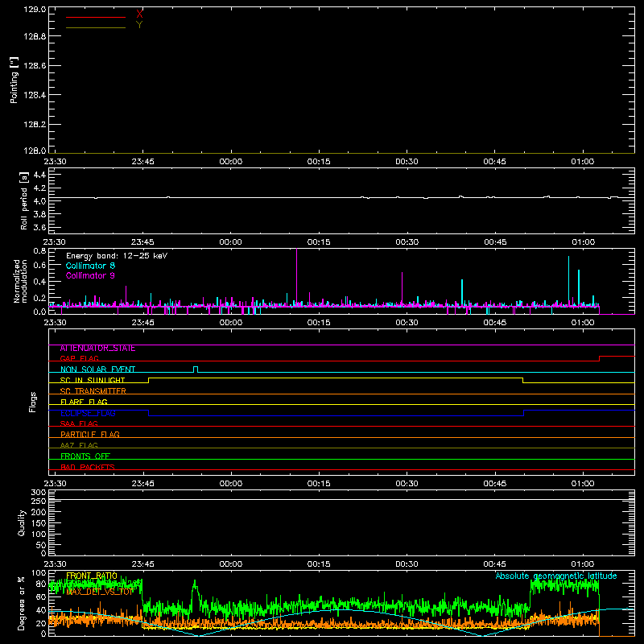Screen dimensions: 644x644
Task: Select the 'Energy band: 12-25 keV' annotation
Action: pyautogui.click(x=117, y=256)
